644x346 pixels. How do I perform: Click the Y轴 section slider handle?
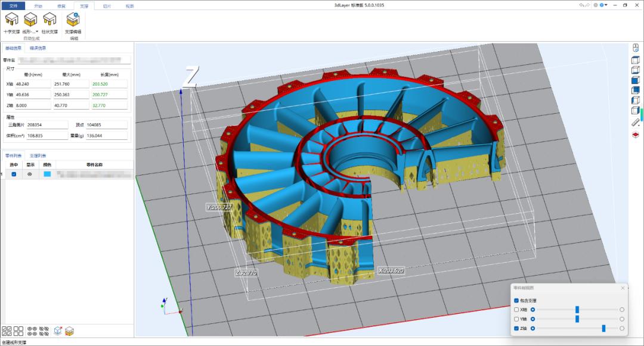click(x=577, y=319)
